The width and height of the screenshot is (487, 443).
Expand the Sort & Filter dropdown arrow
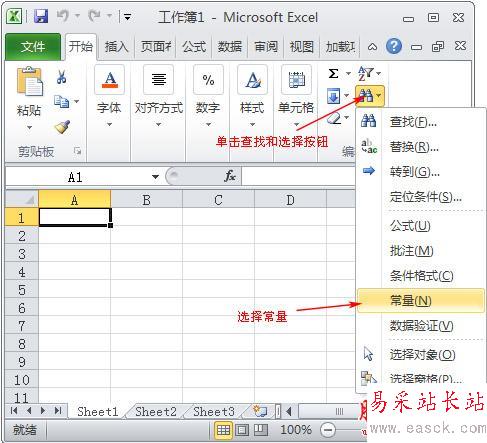point(379,73)
